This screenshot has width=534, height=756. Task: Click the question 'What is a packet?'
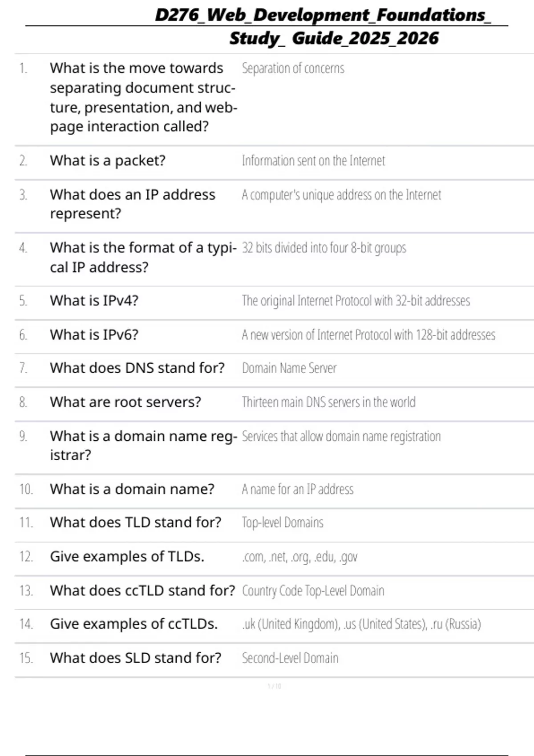[108, 161]
